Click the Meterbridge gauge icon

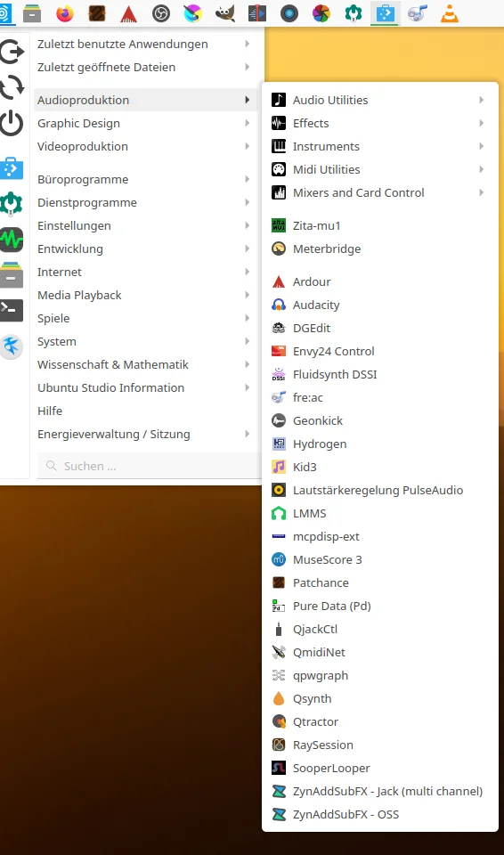tap(278, 248)
